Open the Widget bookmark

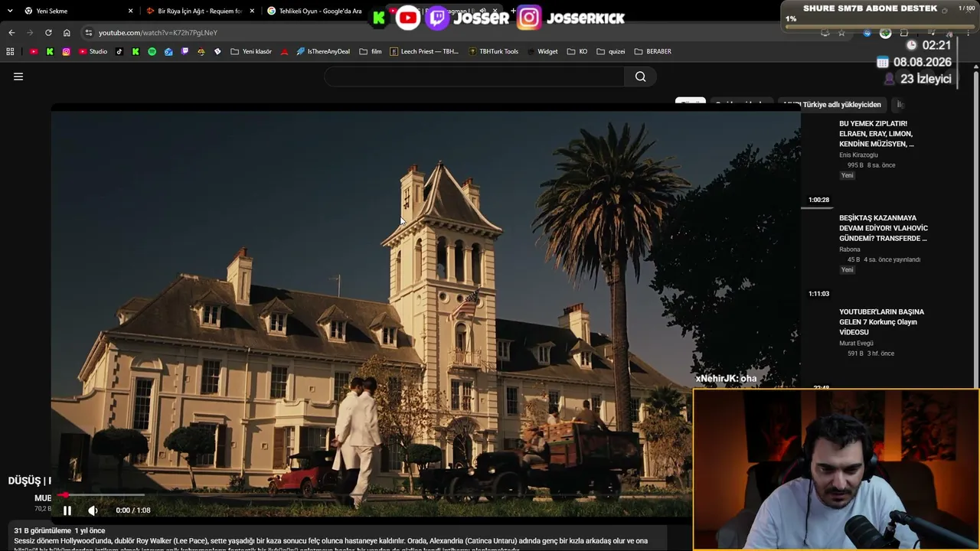click(x=542, y=51)
